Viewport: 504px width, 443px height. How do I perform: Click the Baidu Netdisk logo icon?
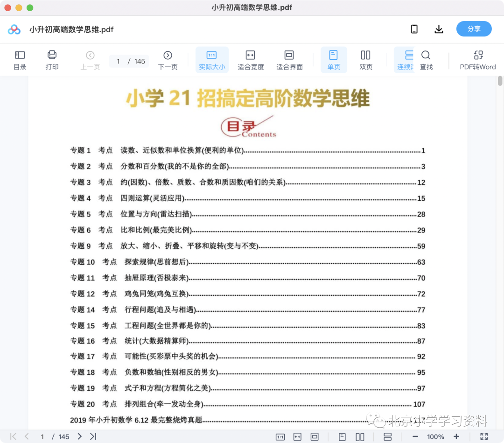(14, 29)
